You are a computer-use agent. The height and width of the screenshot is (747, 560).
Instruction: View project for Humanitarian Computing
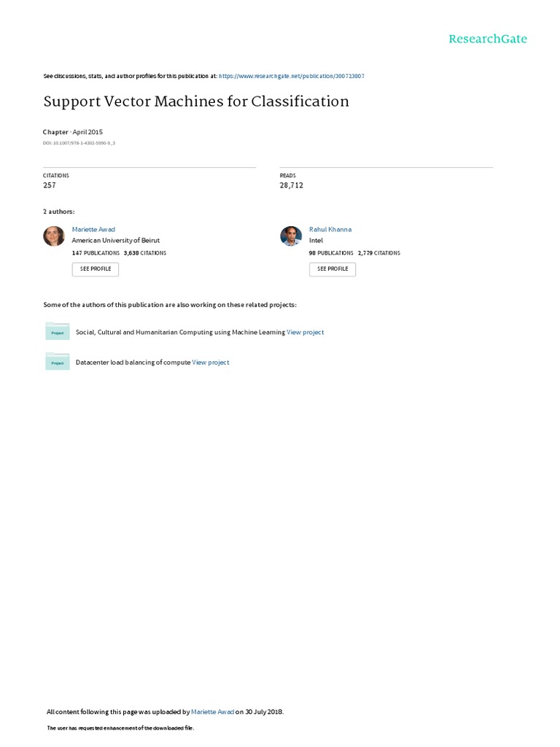pyautogui.click(x=306, y=332)
